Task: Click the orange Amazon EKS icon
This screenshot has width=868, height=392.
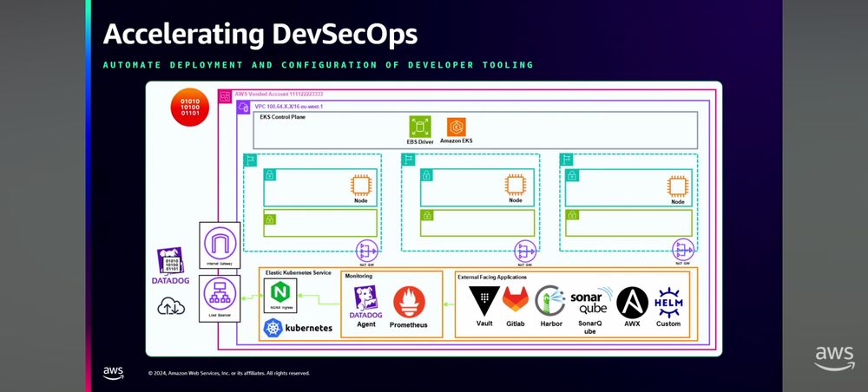Action: pos(457,127)
